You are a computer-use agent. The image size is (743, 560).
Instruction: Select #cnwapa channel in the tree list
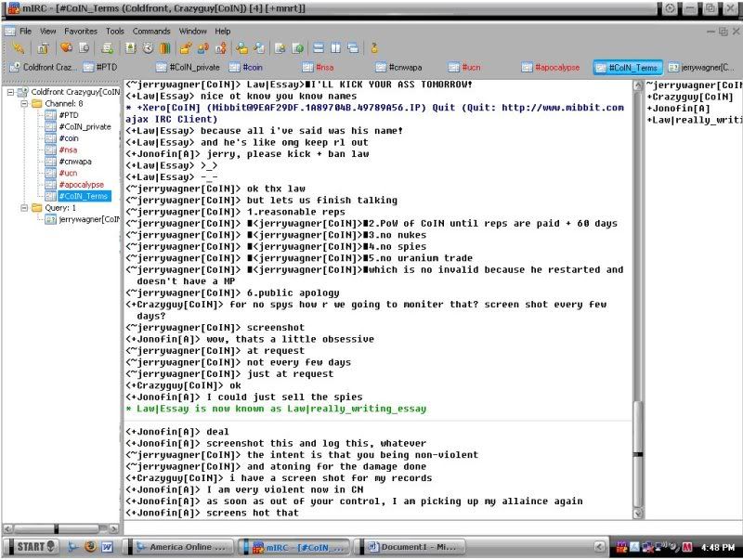[x=75, y=162]
